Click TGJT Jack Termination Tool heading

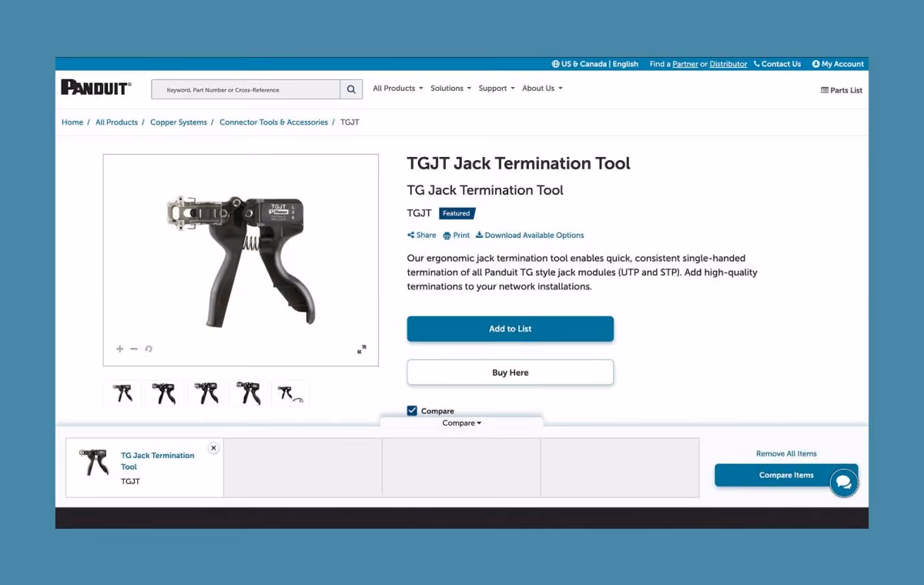tap(518, 163)
